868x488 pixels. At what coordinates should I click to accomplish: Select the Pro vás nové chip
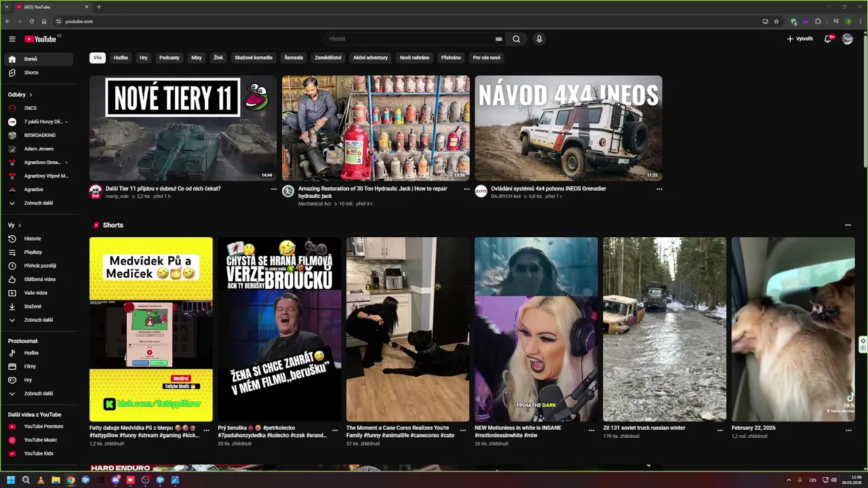(x=486, y=58)
